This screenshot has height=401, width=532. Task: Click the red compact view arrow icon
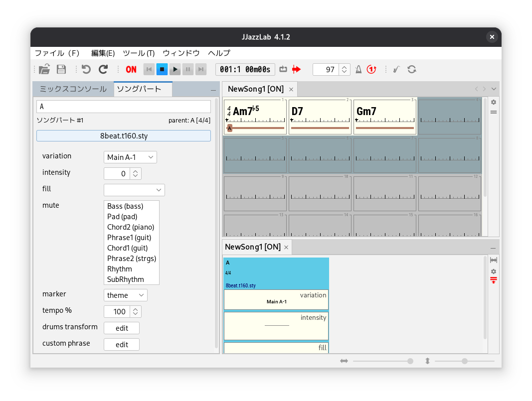coord(494,280)
